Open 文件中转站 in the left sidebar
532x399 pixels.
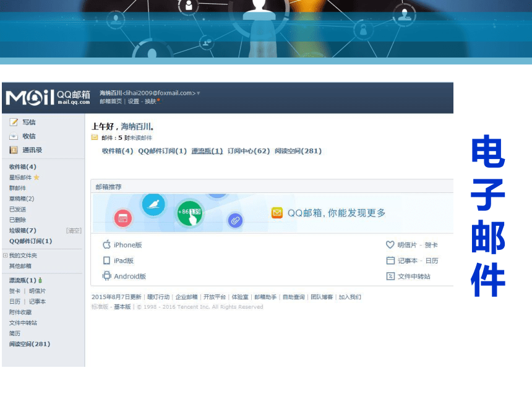tap(23, 323)
